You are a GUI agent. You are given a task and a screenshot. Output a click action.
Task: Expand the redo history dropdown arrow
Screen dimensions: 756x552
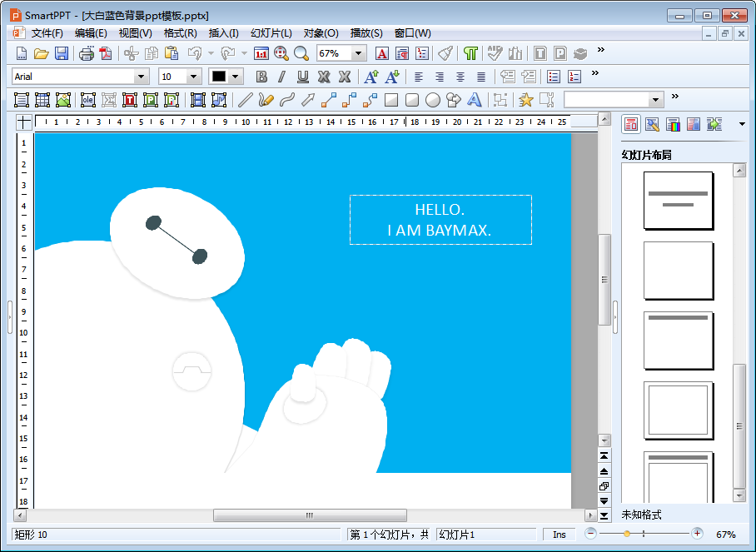pos(244,53)
